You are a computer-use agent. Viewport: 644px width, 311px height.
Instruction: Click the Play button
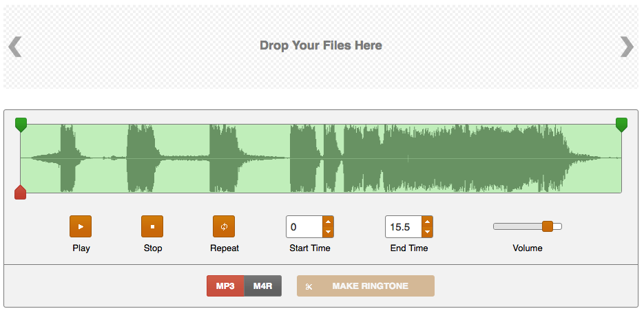click(81, 226)
